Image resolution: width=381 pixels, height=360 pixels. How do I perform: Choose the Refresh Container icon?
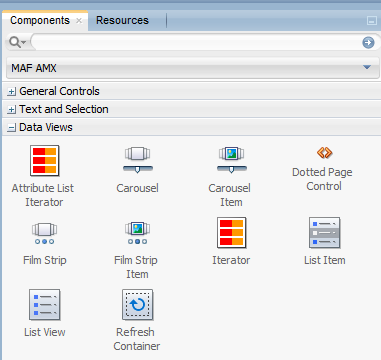pos(137,305)
